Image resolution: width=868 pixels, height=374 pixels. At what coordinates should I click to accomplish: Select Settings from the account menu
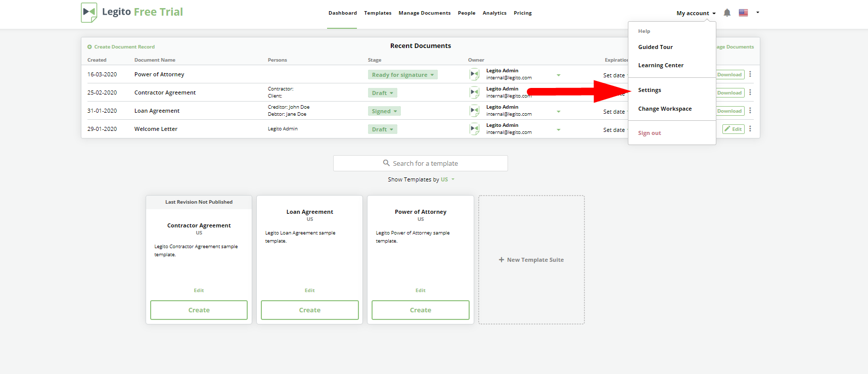tap(650, 90)
